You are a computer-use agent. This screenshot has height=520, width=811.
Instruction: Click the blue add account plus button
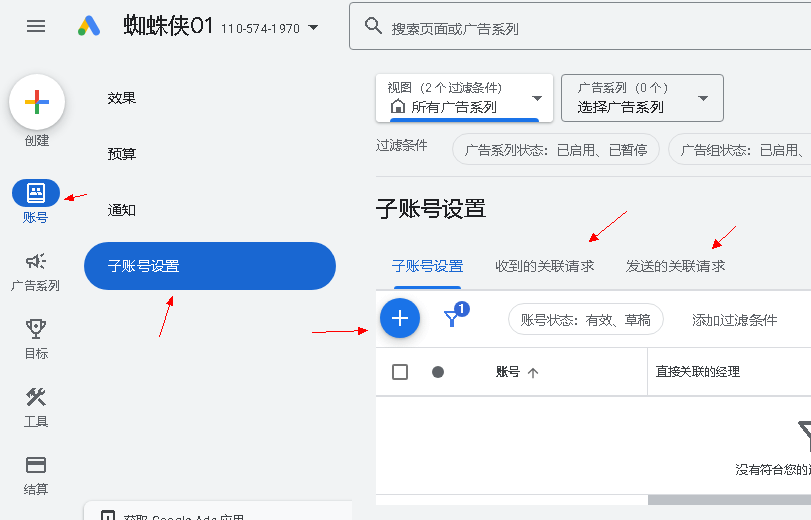coord(400,318)
